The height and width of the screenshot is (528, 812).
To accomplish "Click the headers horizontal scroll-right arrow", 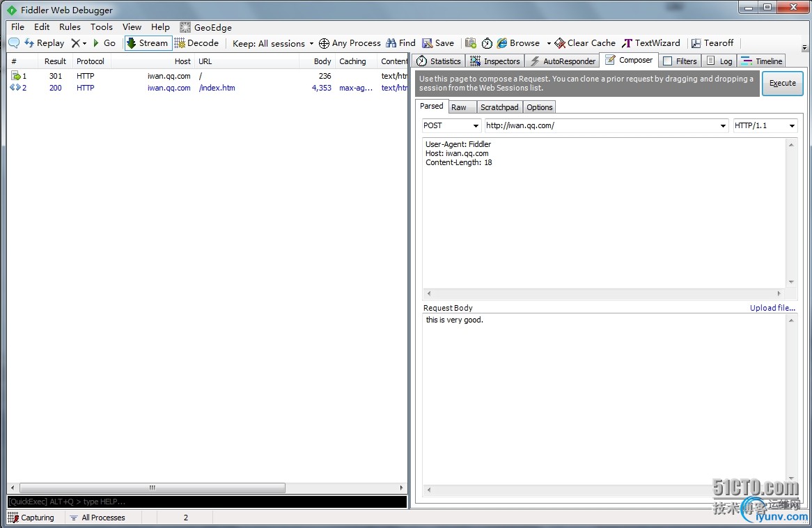I will [779, 294].
